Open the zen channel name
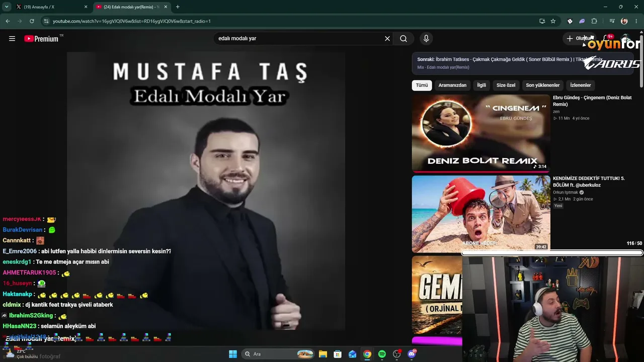 (x=556, y=112)
